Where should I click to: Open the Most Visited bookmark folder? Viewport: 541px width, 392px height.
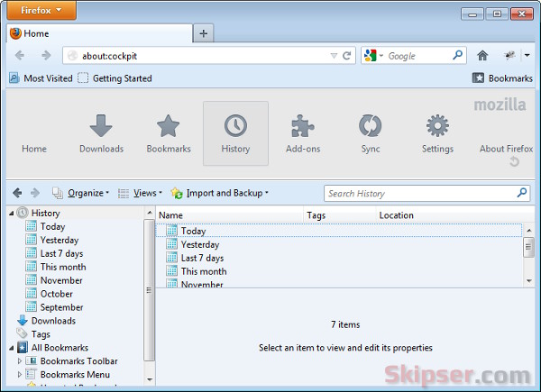pos(41,78)
